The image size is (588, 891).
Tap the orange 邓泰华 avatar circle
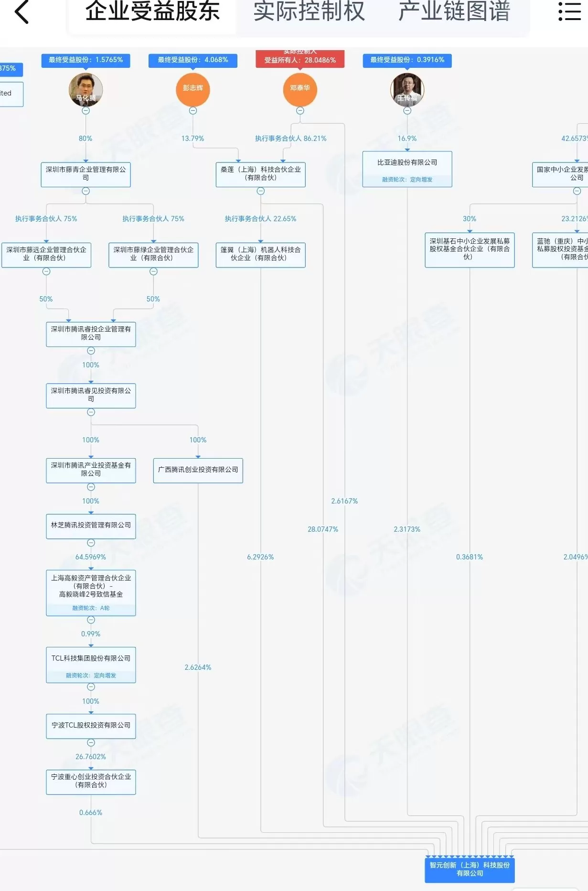click(x=300, y=89)
